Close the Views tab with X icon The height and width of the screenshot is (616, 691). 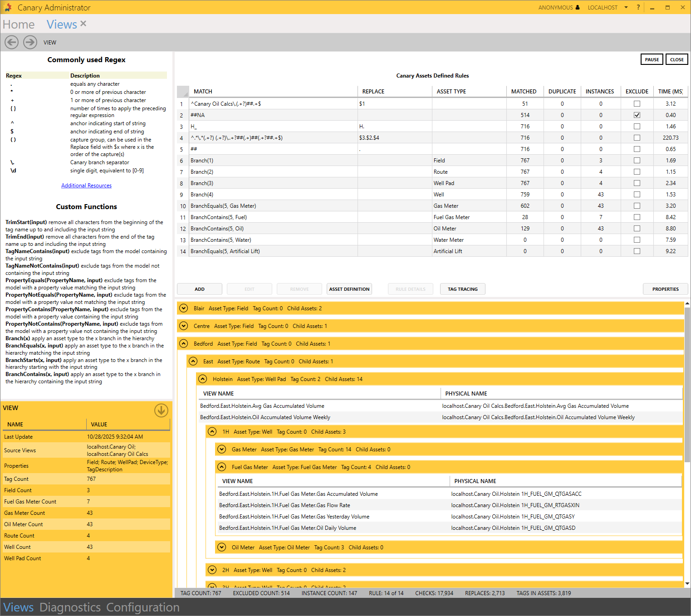point(83,24)
